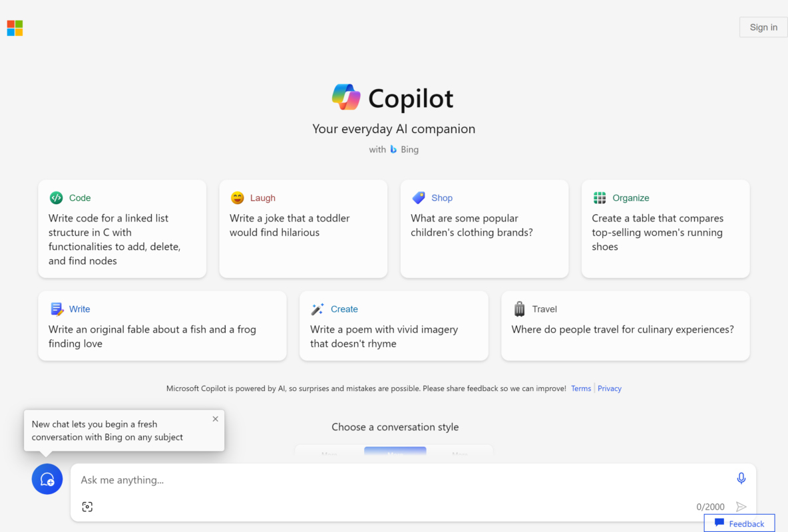Click the Bing icon next to 'with'

393,149
